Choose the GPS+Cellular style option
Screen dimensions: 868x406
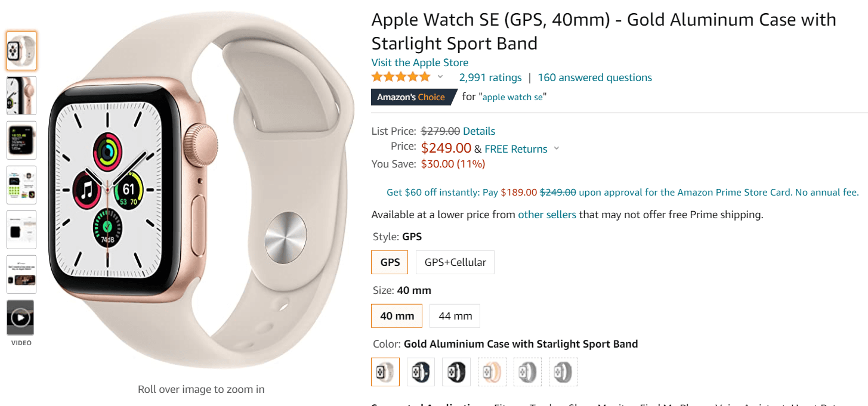pos(455,262)
